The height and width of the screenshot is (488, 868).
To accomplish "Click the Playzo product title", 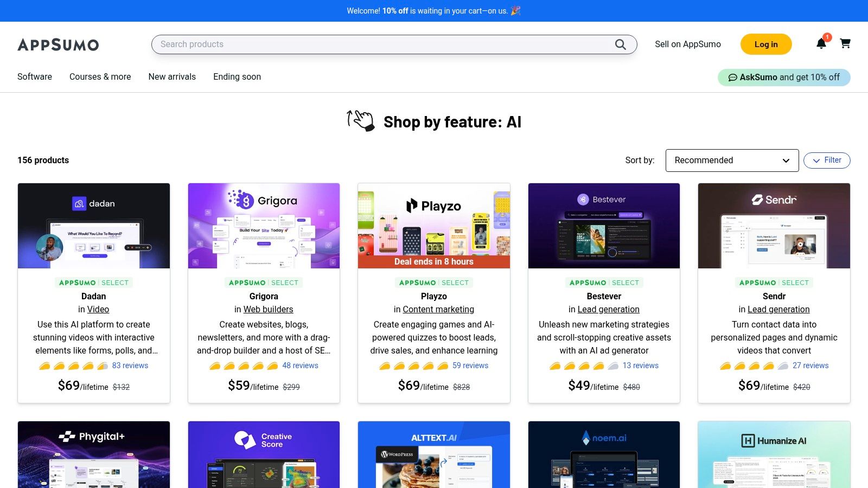I will click(x=434, y=297).
